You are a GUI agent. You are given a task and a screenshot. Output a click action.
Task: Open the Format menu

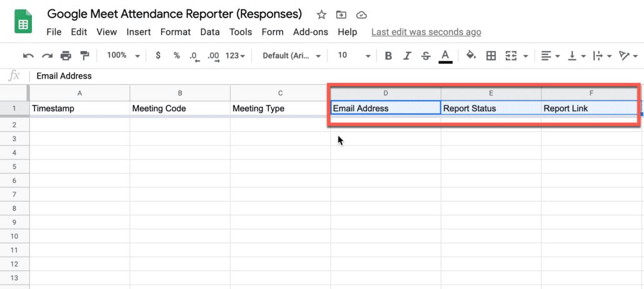pyautogui.click(x=175, y=32)
